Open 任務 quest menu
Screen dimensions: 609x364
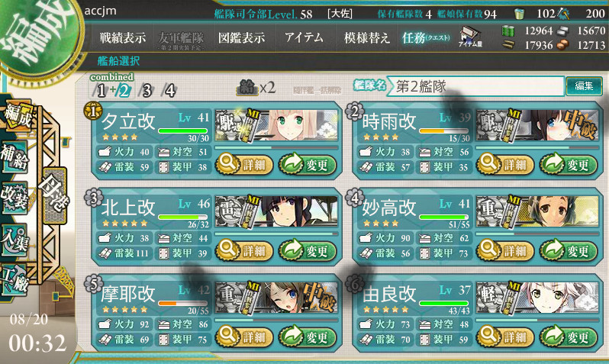[426, 37]
